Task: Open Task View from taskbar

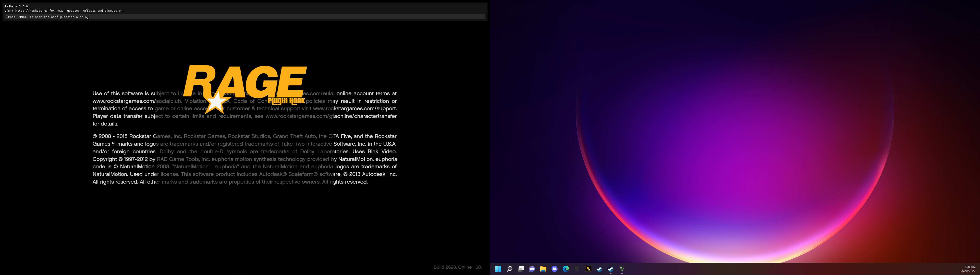Action: (521, 269)
